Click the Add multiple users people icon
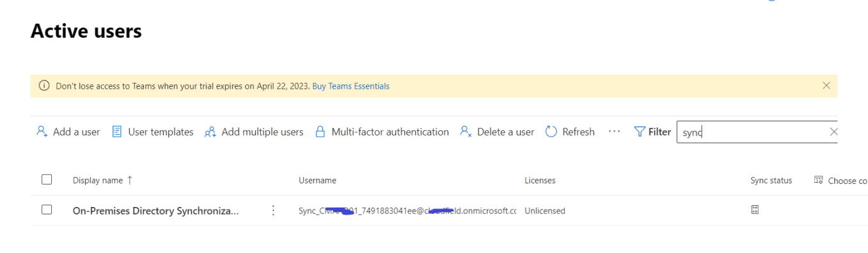868x253 pixels. 210,132
